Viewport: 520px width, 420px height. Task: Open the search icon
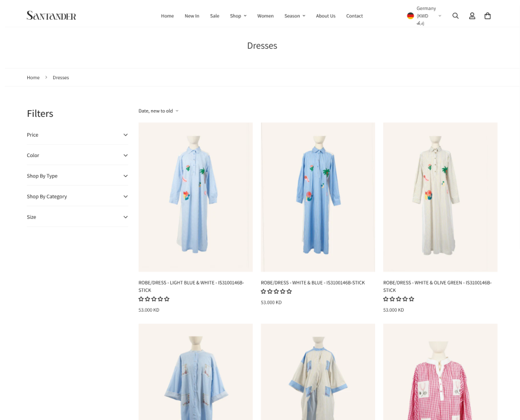coord(456,15)
